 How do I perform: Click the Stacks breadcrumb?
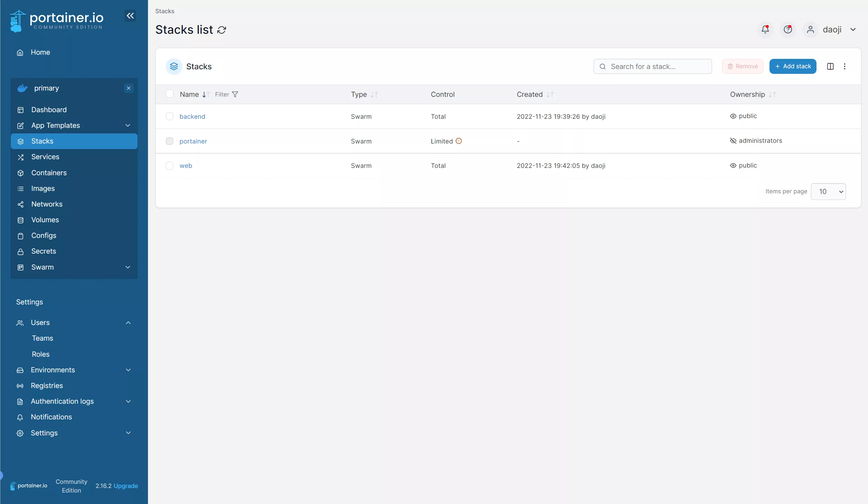point(165,11)
